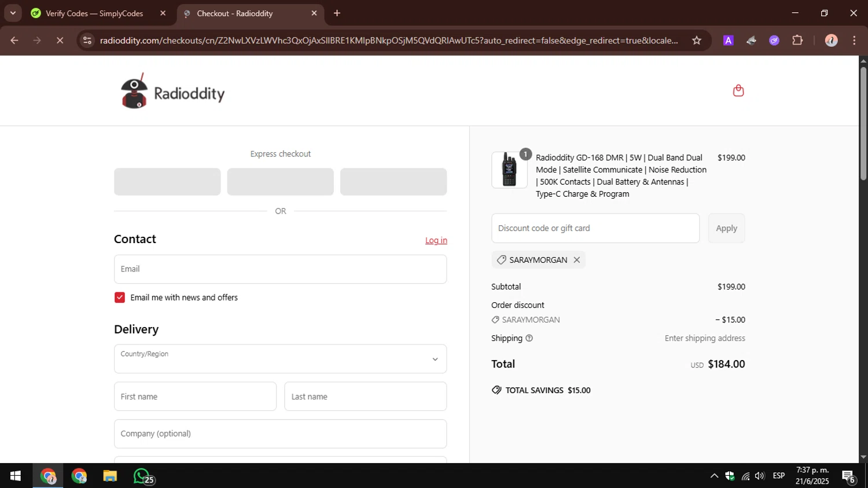Click the page vertical scrollbar thumb
Viewport: 868px width, 488px height.
tap(863, 123)
